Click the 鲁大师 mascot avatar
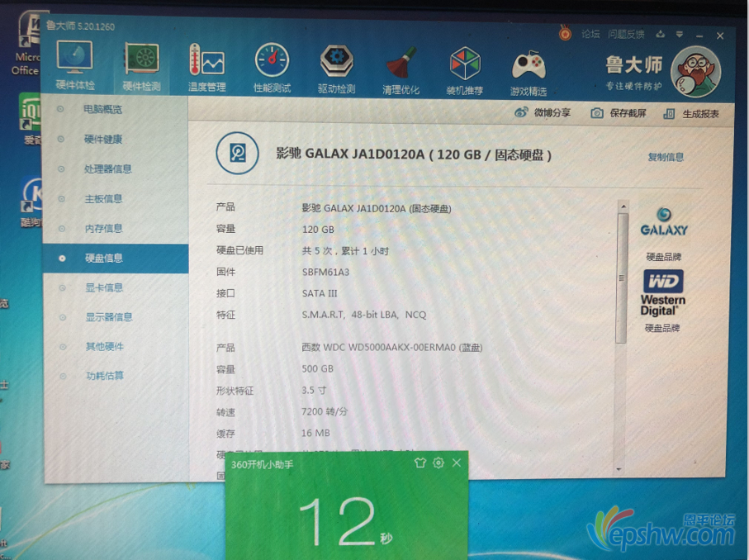Viewport: 749px width, 560px height. coord(695,72)
